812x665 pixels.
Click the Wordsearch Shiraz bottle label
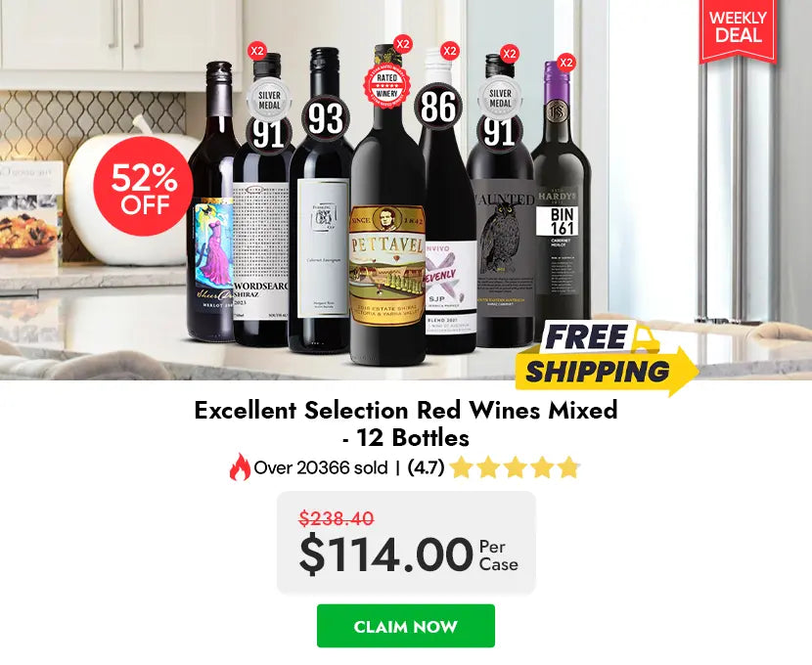tap(261, 251)
